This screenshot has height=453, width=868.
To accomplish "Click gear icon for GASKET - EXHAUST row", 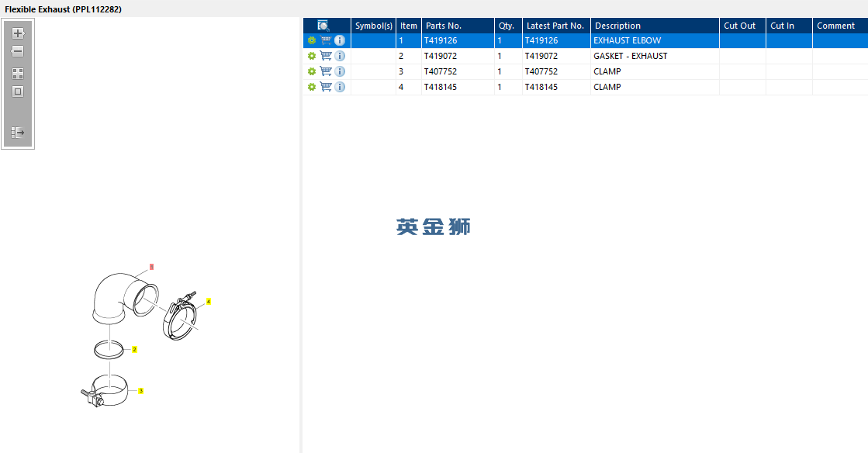I will pos(312,56).
